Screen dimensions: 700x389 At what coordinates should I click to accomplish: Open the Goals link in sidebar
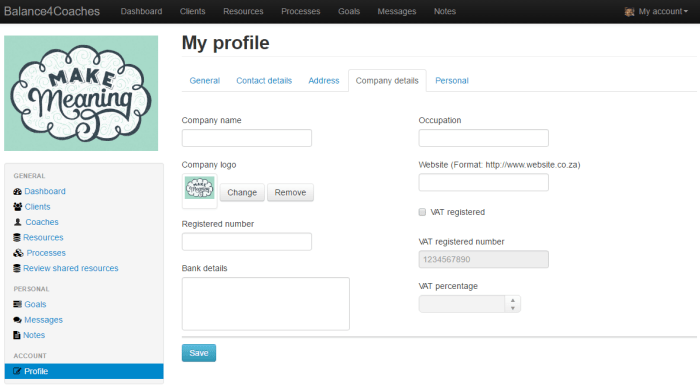pos(35,304)
